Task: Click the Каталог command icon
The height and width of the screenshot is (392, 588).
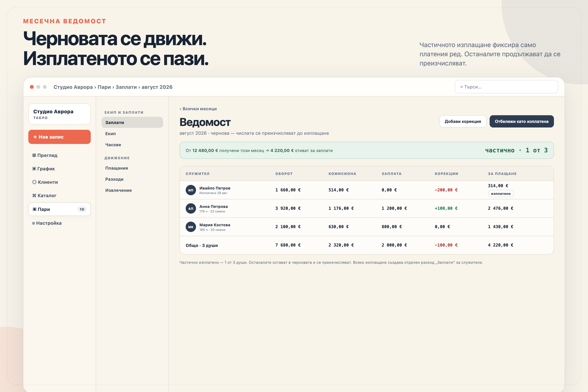Action: coord(34,195)
